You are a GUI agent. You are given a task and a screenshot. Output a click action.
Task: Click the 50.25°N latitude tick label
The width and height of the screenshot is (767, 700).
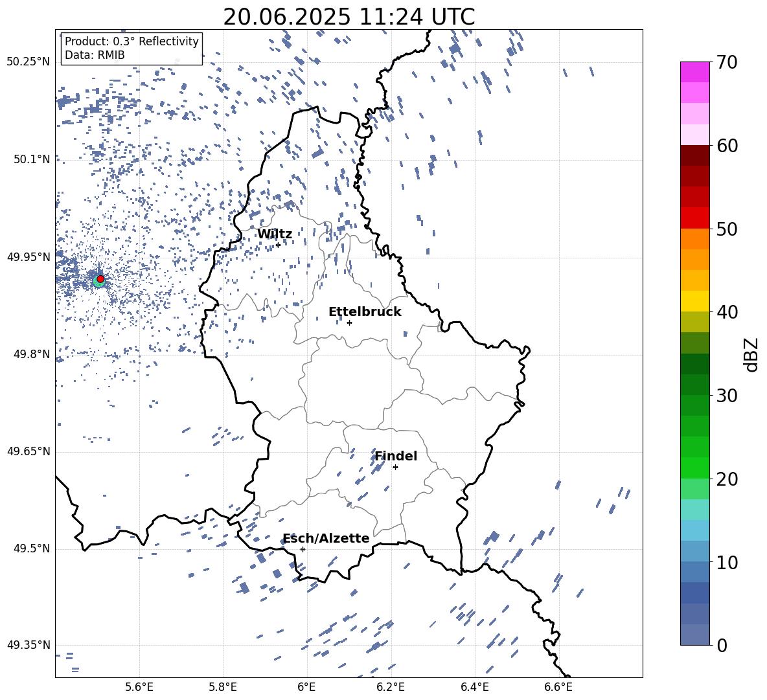coord(29,62)
